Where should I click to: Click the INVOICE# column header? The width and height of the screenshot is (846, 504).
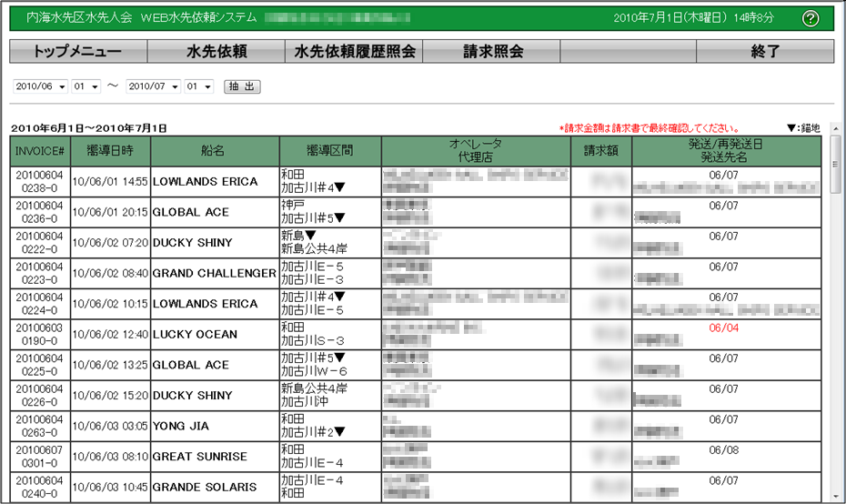coord(39,151)
